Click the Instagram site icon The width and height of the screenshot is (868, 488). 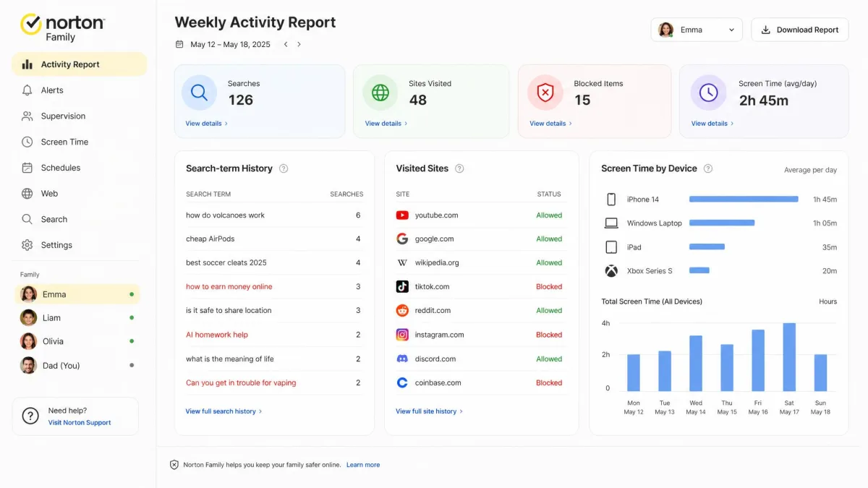[402, 335]
